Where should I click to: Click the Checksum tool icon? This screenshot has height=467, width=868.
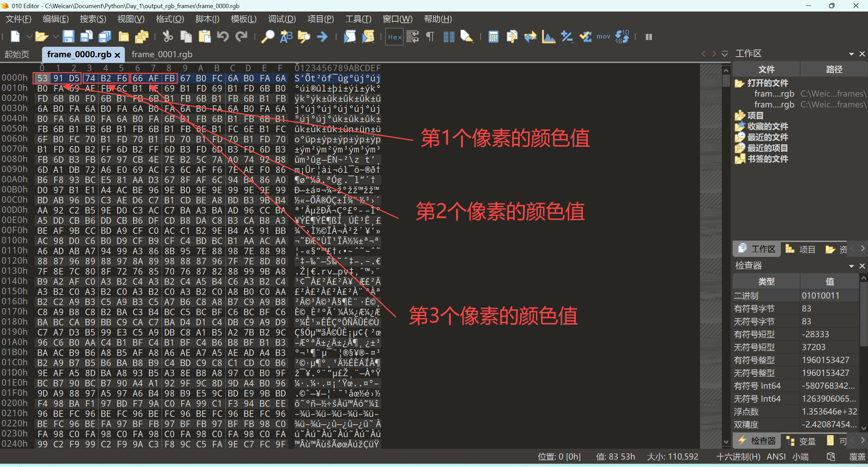(x=585, y=37)
